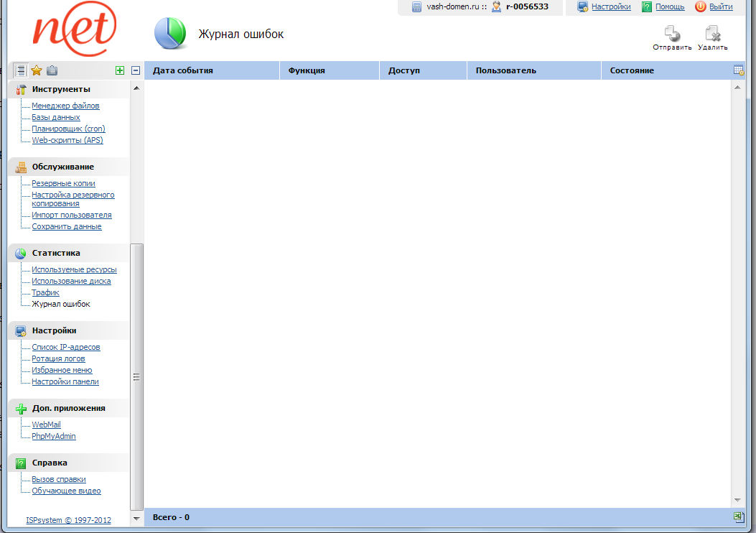Open Базы данных menu item
This screenshot has width=756, height=533.
56,117
